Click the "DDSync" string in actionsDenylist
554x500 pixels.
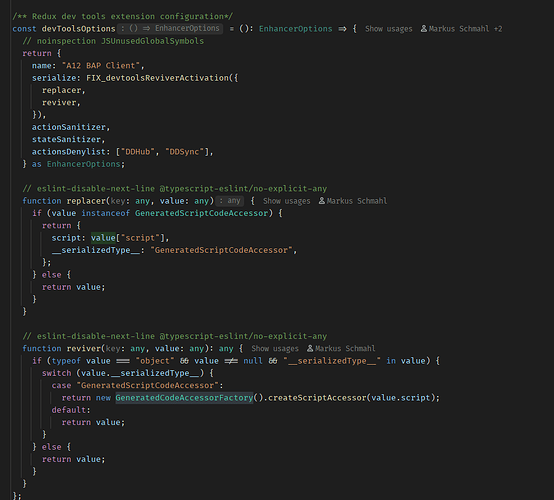pos(184,152)
